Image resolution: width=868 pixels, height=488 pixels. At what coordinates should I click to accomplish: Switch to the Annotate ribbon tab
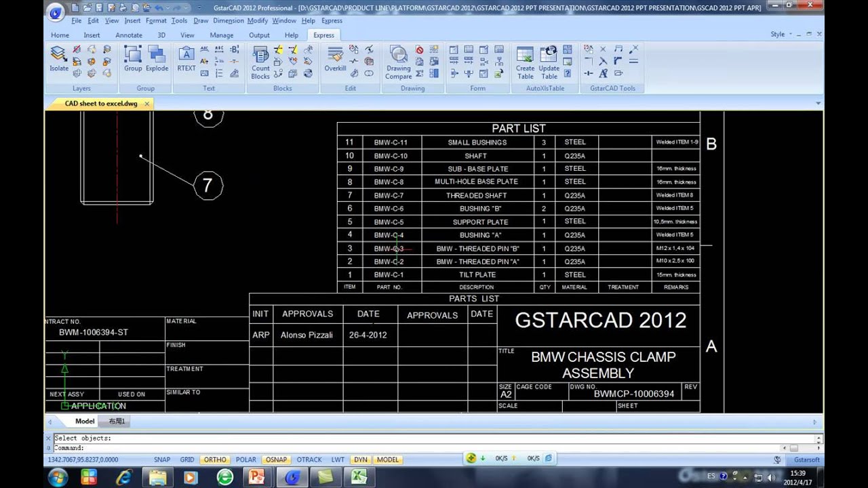[129, 35]
